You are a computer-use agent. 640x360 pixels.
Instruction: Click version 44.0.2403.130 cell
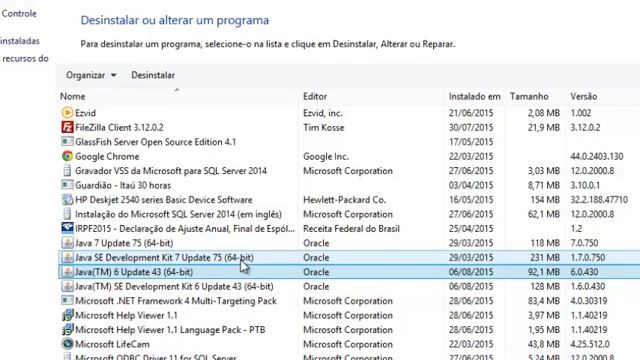pos(597,156)
